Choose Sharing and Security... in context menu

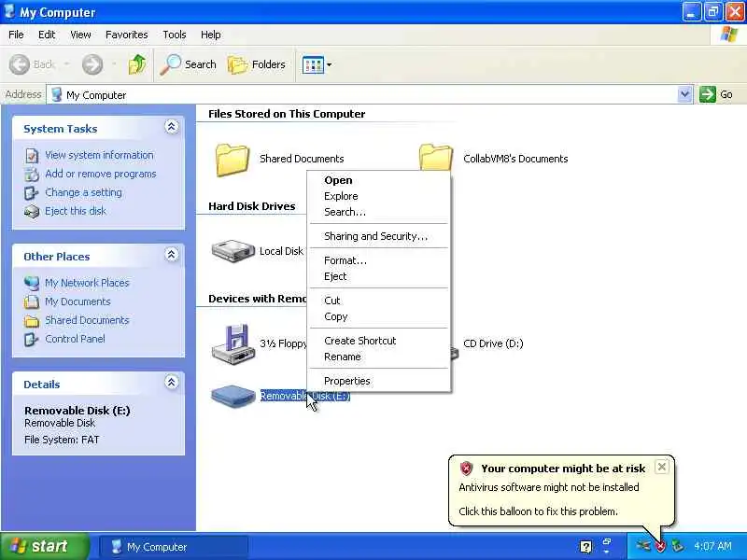(x=379, y=236)
